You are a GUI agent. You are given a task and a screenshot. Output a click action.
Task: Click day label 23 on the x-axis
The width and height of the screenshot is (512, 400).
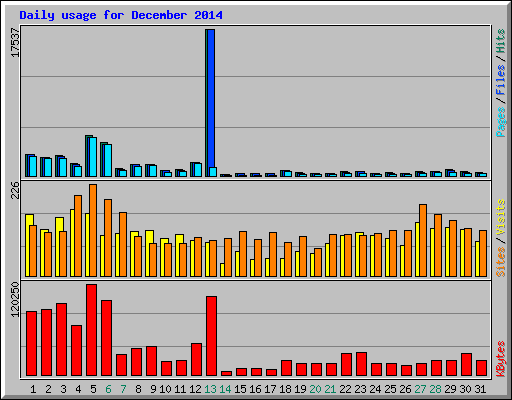pyautogui.click(x=360, y=389)
